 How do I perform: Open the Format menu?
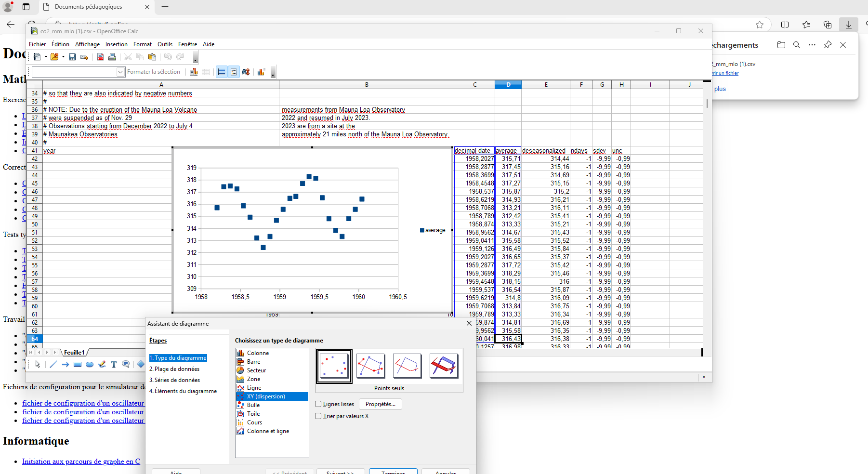click(143, 44)
